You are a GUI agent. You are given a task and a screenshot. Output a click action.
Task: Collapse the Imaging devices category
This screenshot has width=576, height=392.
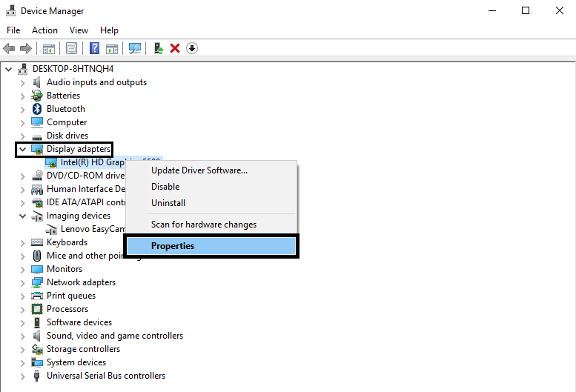[x=22, y=216]
